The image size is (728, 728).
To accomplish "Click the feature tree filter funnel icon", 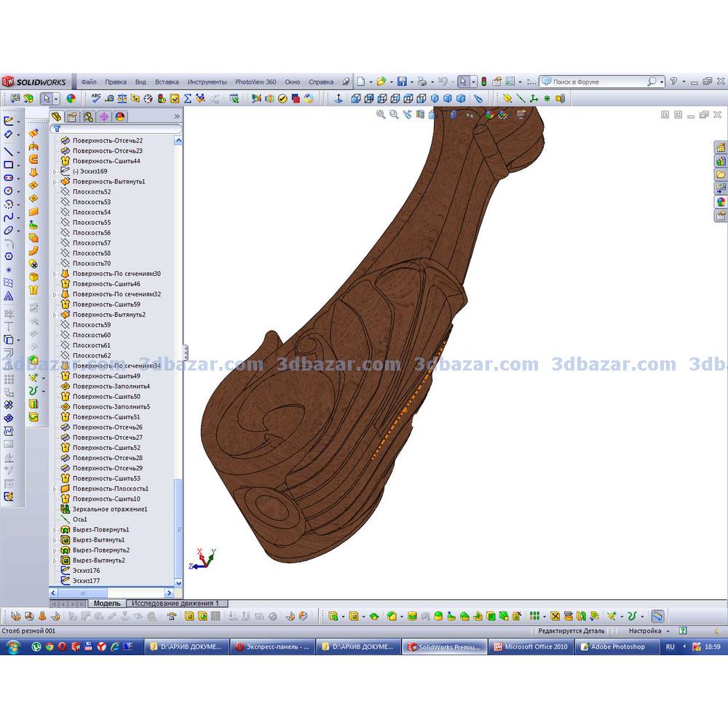I will click(57, 129).
